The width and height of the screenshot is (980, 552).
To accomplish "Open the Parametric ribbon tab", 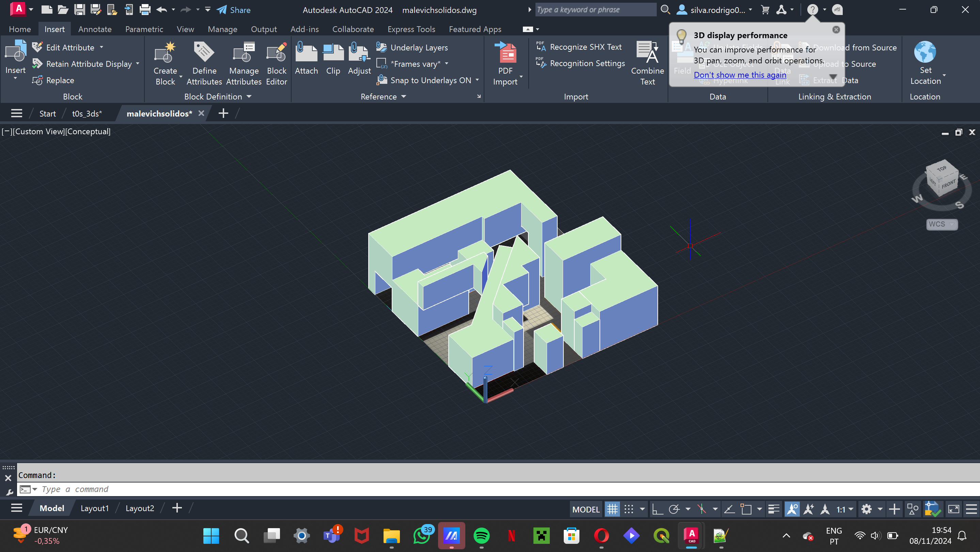I will [144, 29].
